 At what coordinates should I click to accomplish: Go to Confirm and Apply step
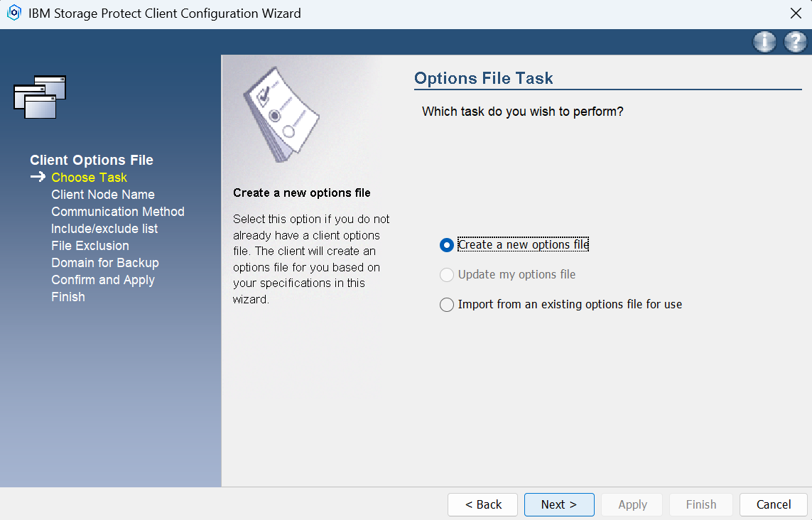point(102,280)
